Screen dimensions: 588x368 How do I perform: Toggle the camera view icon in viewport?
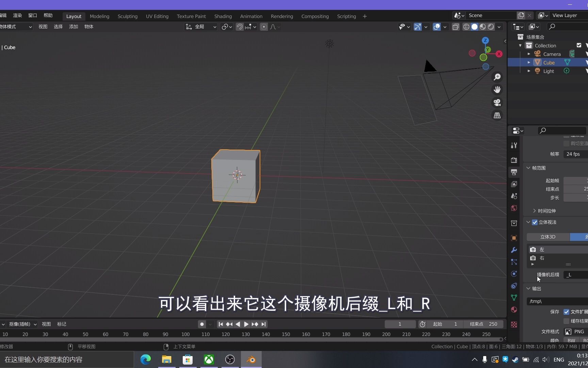(497, 103)
